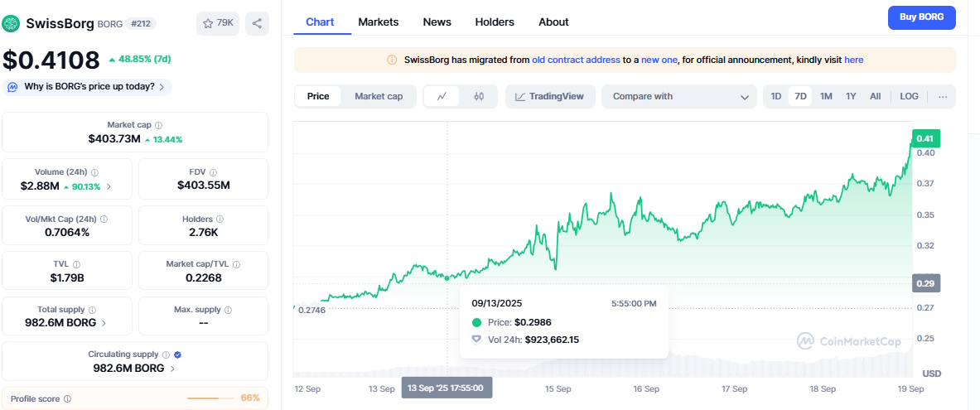Switch to line chart view icon

coord(442,96)
